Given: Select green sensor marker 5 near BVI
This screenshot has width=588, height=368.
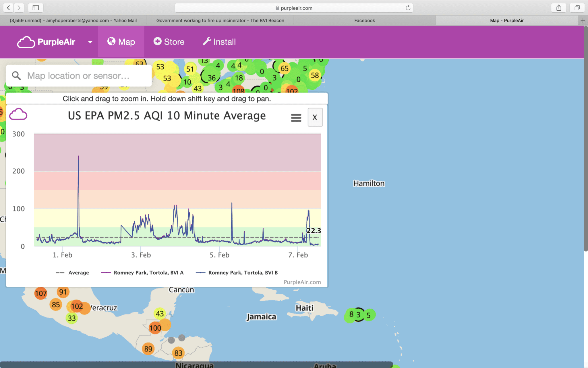Looking at the screenshot, I should [x=369, y=315].
